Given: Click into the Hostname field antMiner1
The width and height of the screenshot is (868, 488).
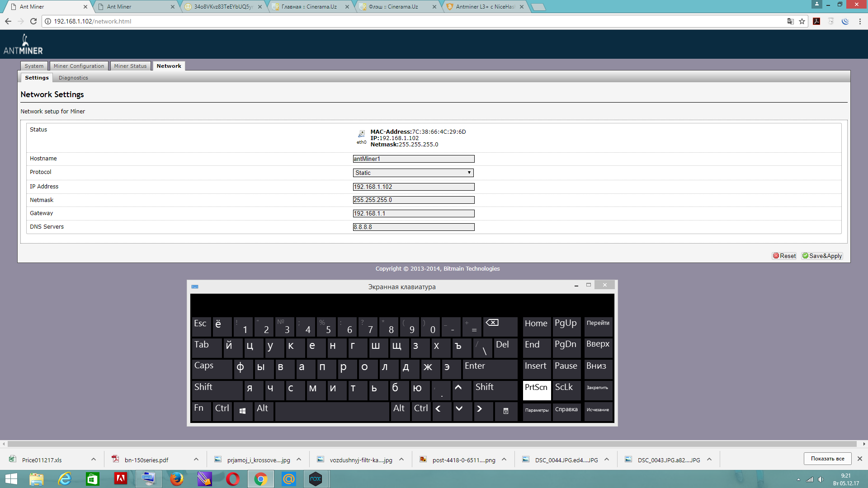Looking at the screenshot, I should click(413, 159).
